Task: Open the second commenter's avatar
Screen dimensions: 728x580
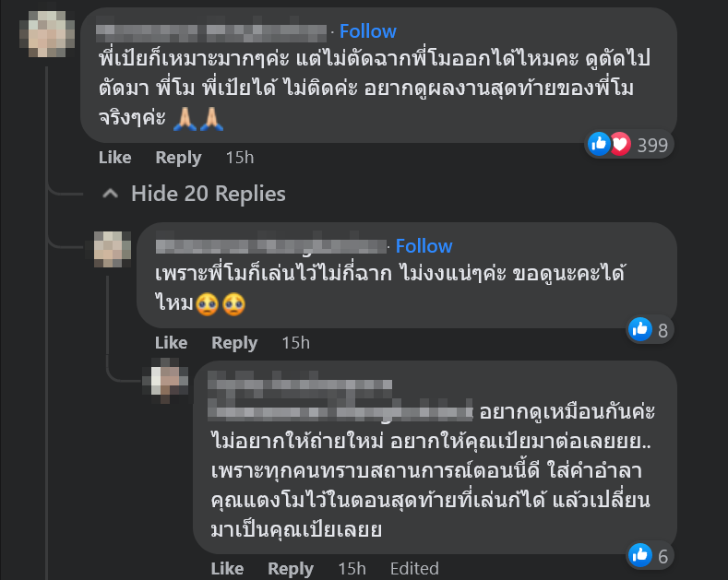Action: pyautogui.click(x=112, y=250)
